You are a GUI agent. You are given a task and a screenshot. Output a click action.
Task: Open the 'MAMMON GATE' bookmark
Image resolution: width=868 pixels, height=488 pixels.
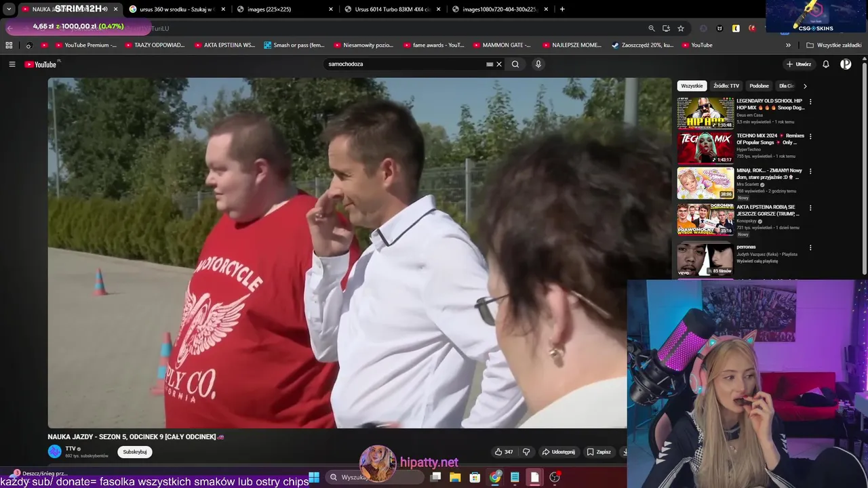tap(502, 45)
